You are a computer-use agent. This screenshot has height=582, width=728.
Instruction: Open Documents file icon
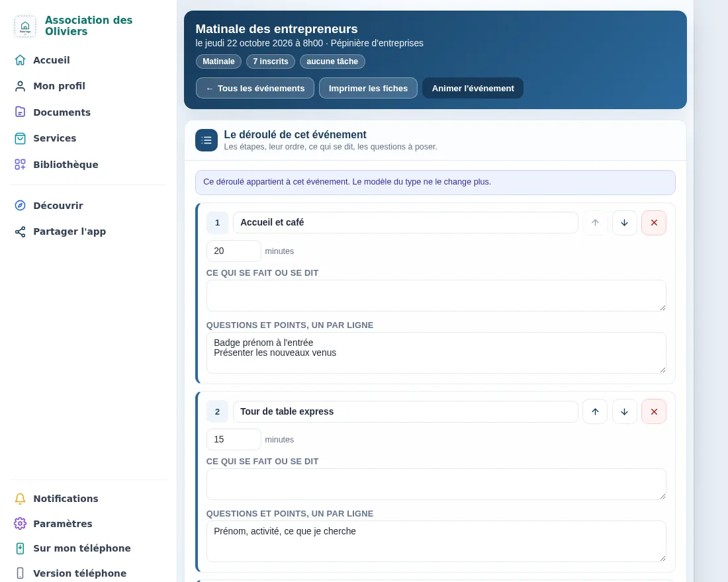point(20,112)
